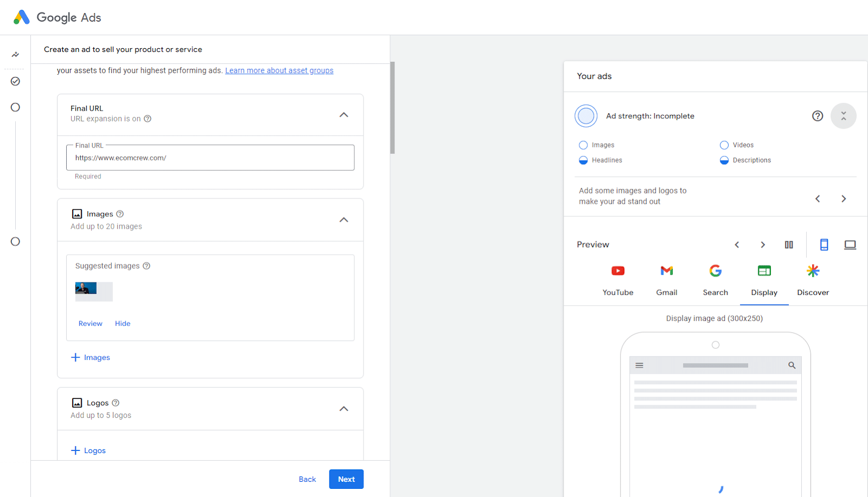
Task: Go to previous ad preview
Action: (737, 245)
